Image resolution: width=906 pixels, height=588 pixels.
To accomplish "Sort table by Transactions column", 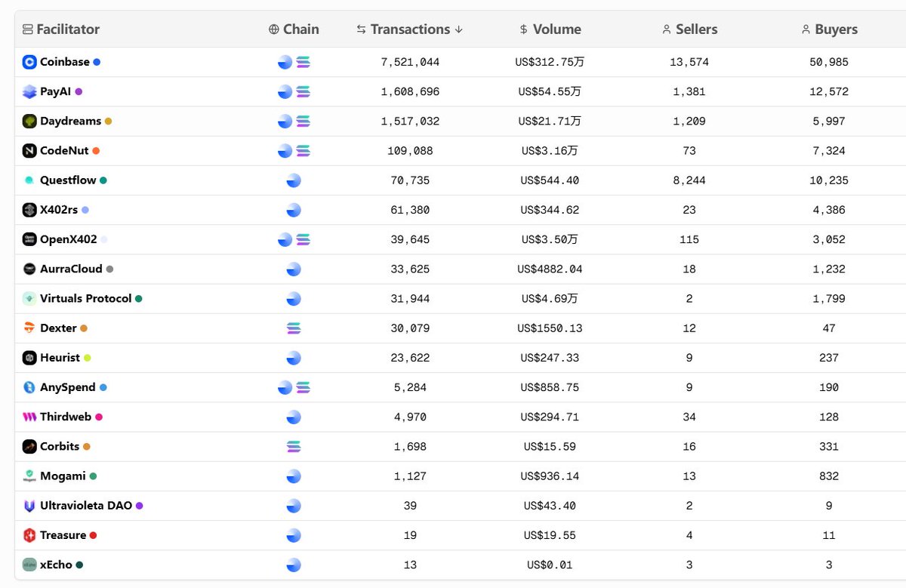I will click(x=409, y=29).
